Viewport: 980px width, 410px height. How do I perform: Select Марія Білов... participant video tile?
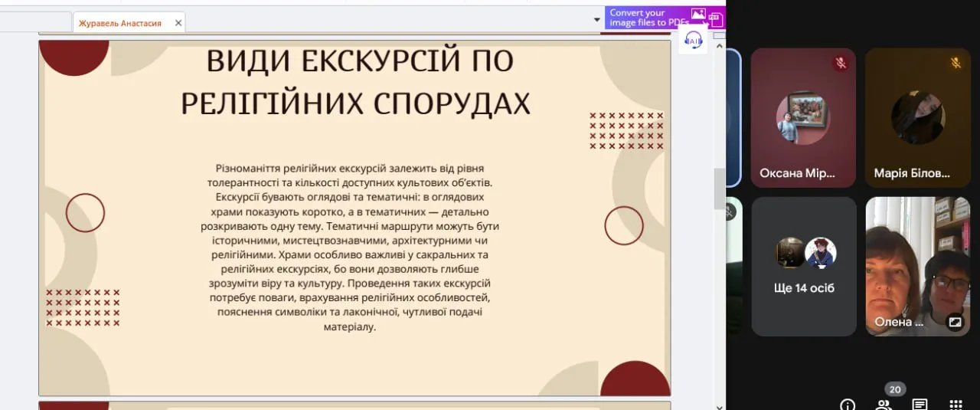[917, 117]
